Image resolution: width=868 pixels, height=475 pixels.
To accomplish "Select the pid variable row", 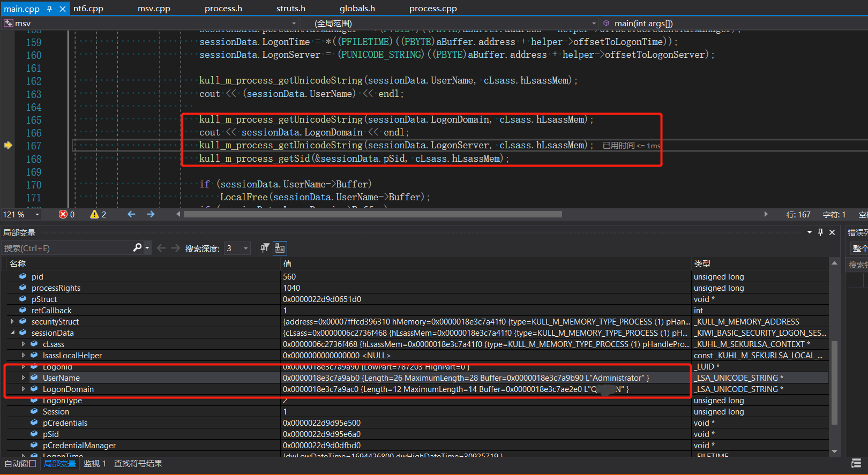I will 417,276.
